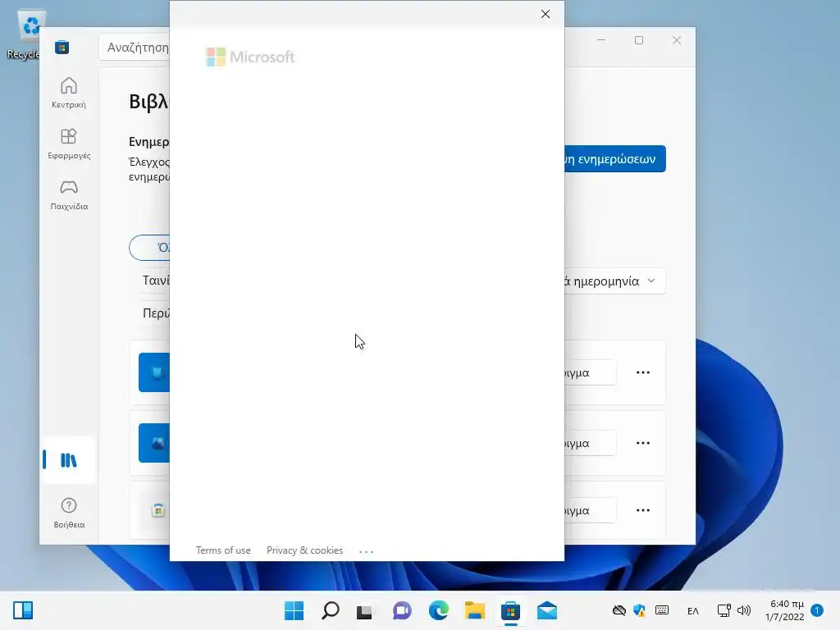Click the first app's open button
The width and height of the screenshot is (840, 630).
point(590,372)
